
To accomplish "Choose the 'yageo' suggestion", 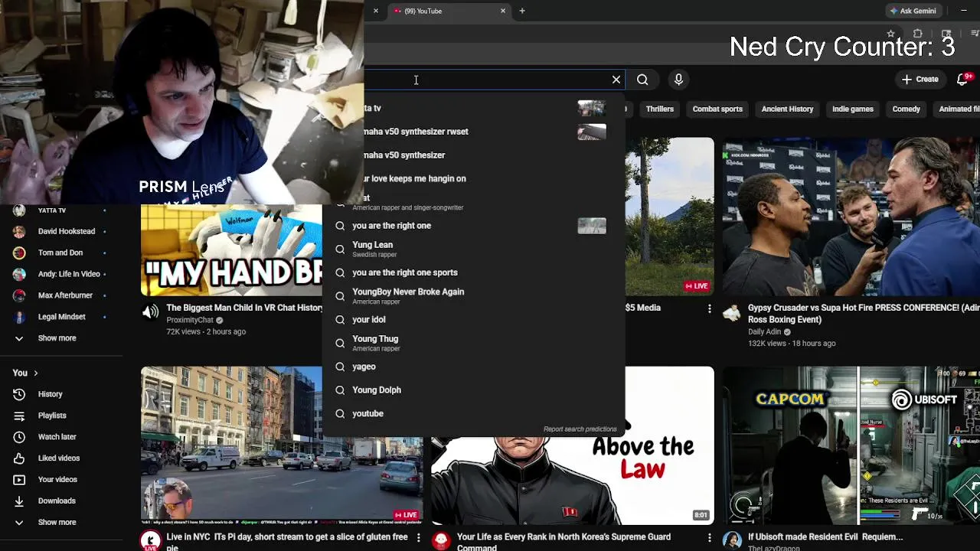I will [472, 367].
